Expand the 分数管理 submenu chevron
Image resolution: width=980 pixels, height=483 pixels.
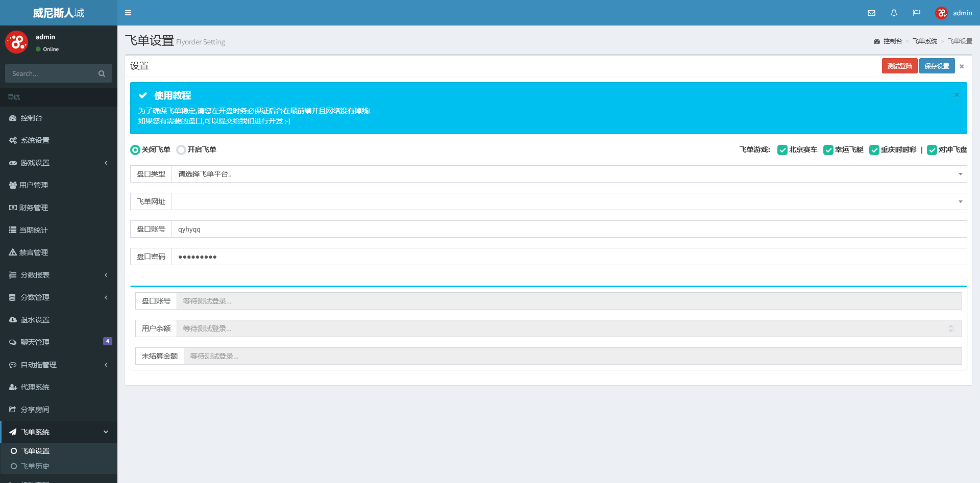point(106,297)
